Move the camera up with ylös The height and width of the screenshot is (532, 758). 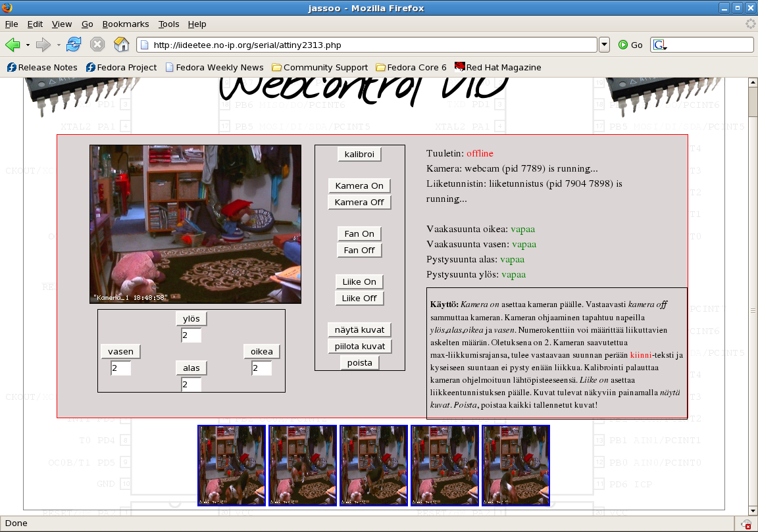pos(191,318)
